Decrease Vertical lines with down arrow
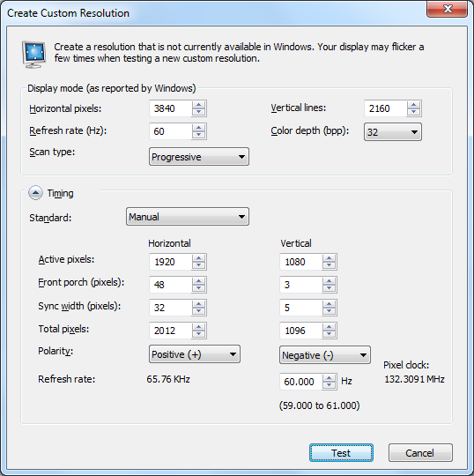The image size is (474, 476). pos(413,112)
